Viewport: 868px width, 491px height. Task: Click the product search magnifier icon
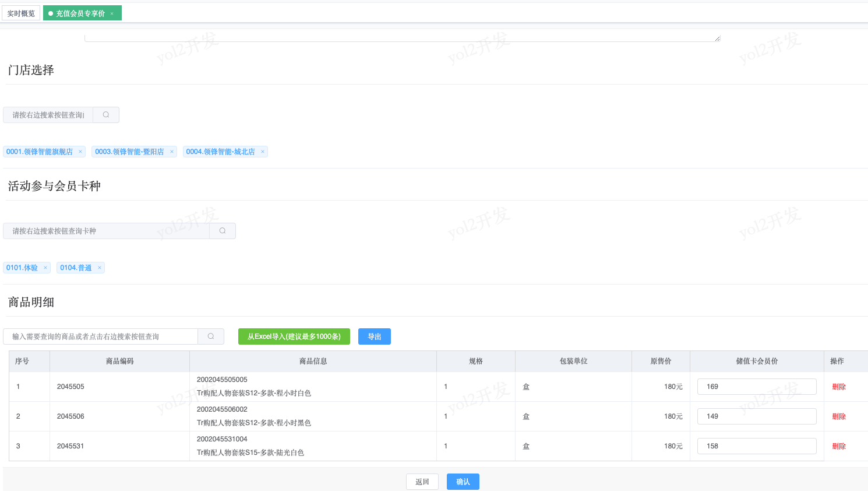point(211,336)
